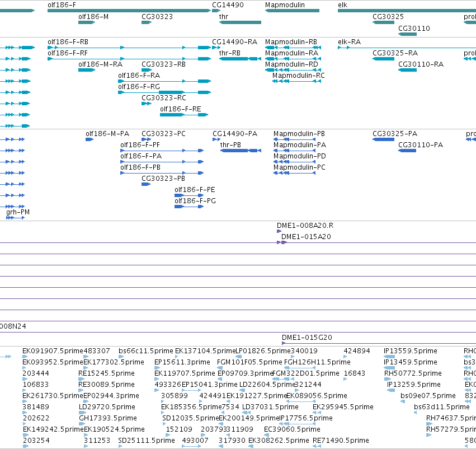The width and height of the screenshot is (476, 449).
Task: Select transcript Mapmodulin-RB label
Action: (291, 42)
